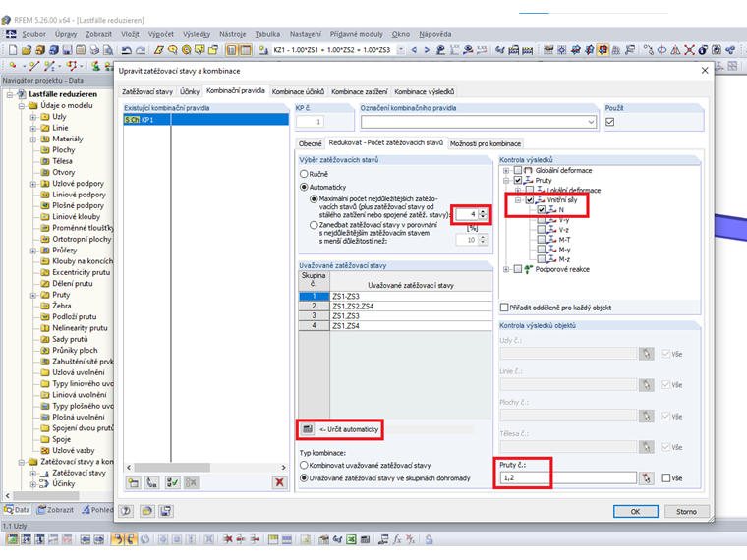Click the Edit load cases toolbar icon
747x560 pixels.
tap(263, 50)
